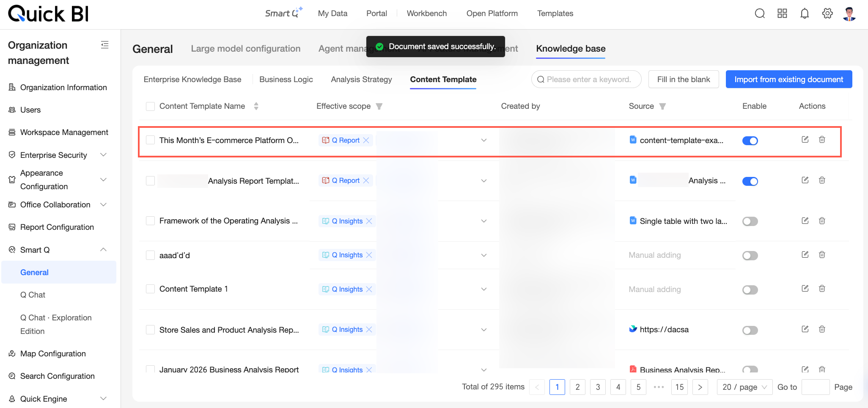Focus the keyword search field
The width and height of the screenshot is (868, 408).
tap(586, 79)
